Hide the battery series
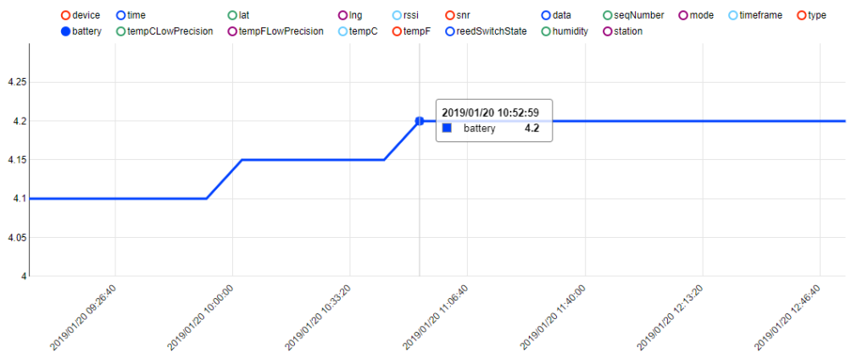 [x=66, y=31]
